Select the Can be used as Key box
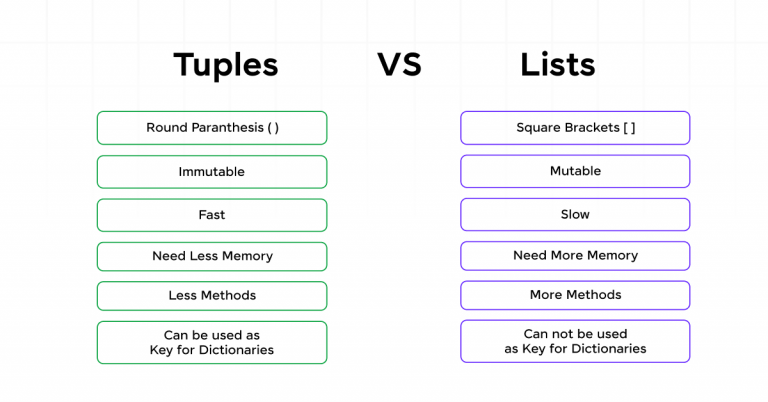768x402 pixels. pyautogui.click(x=212, y=342)
